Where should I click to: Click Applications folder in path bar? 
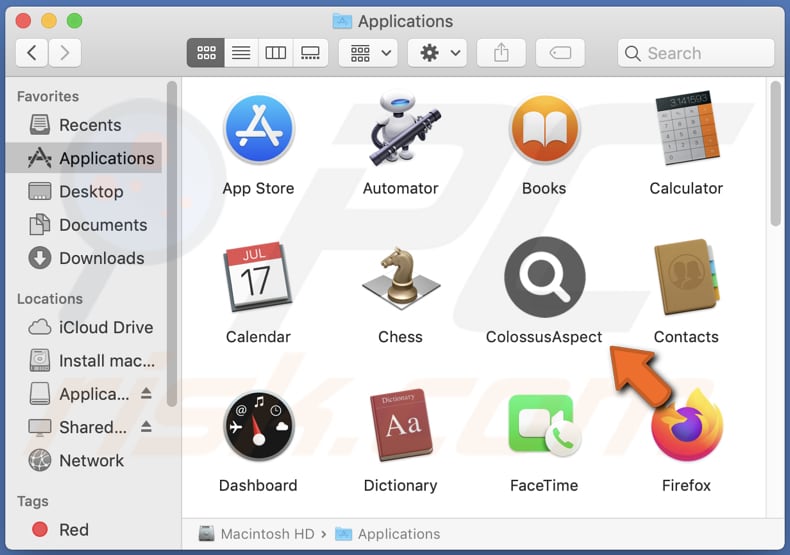point(387,534)
